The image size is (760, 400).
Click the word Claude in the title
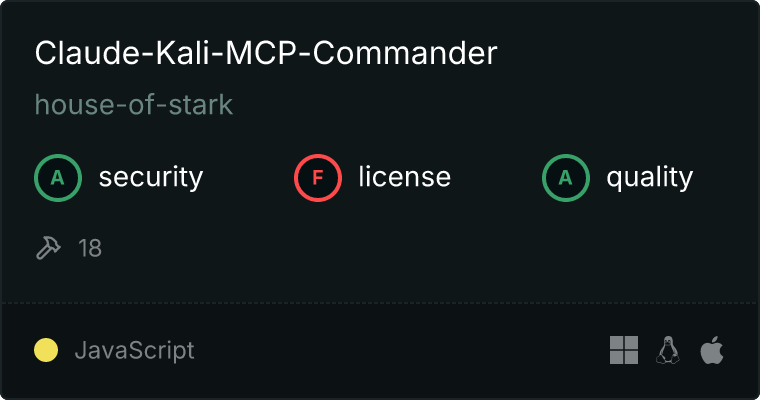pyautogui.click(x=87, y=53)
